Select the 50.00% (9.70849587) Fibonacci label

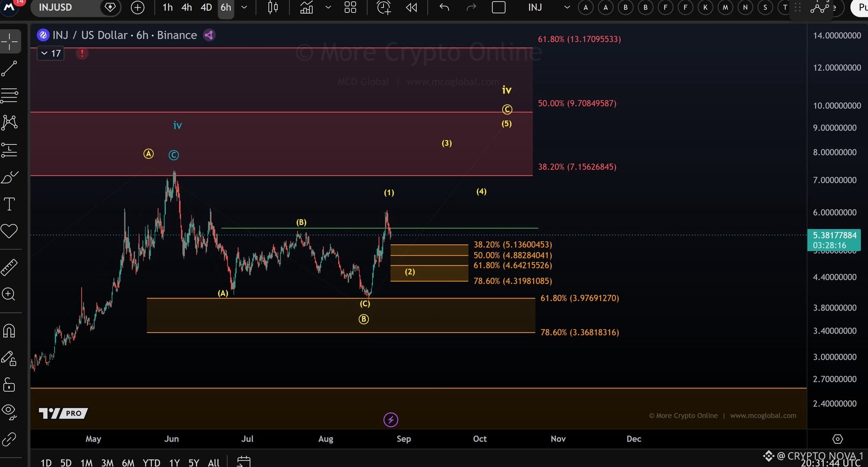point(577,103)
